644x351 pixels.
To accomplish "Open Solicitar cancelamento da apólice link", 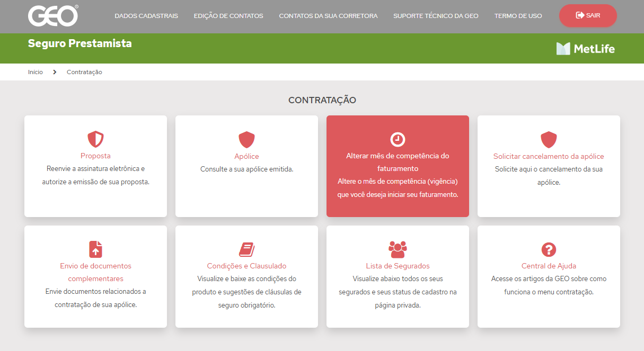I will pyautogui.click(x=549, y=156).
